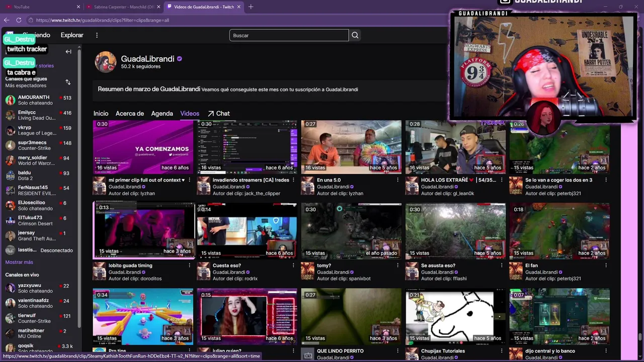The width and height of the screenshot is (644, 362).
Task: Open options for 'Cuesta eso?' clip
Action: [293, 265]
